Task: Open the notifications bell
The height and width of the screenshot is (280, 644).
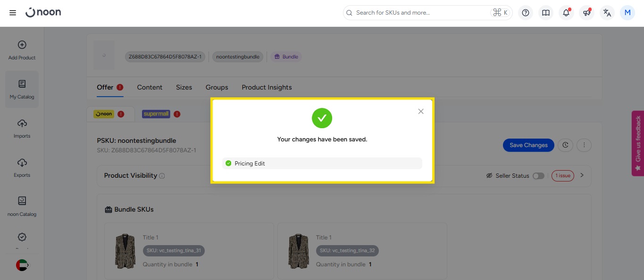Action: pos(566,13)
